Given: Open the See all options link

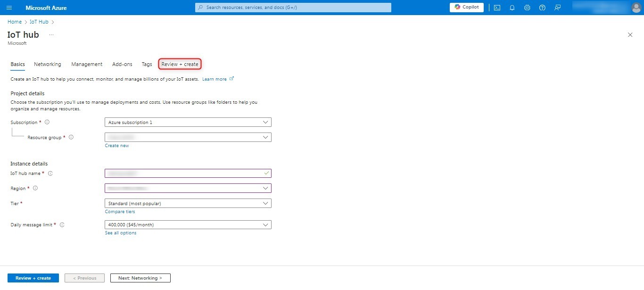Looking at the screenshot, I should click(x=121, y=233).
